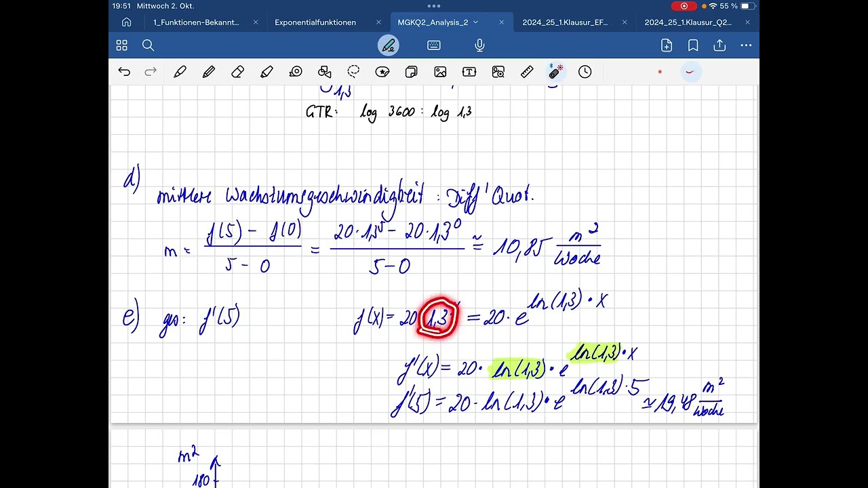Image resolution: width=868 pixels, height=488 pixels.
Task: Select the Highlighter tool
Action: click(x=267, y=72)
